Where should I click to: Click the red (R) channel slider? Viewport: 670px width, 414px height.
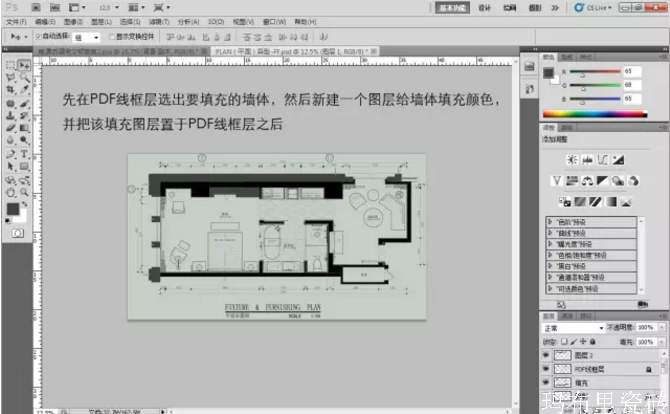point(595,72)
